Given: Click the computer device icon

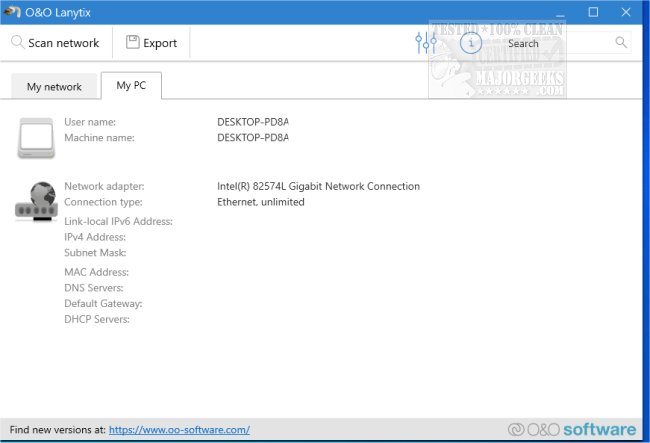Looking at the screenshot, I should coord(36,138).
